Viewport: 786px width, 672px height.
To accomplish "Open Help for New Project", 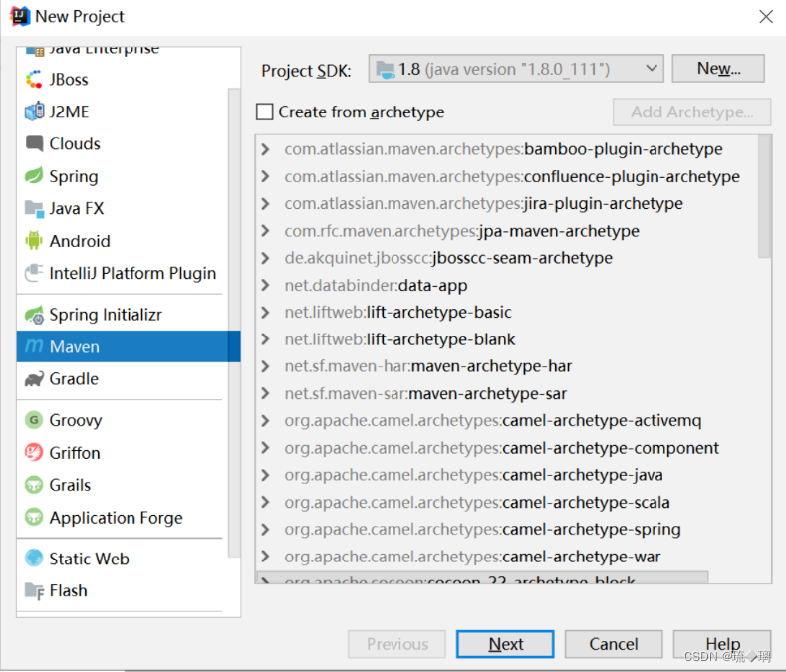I will pos(722,644).
